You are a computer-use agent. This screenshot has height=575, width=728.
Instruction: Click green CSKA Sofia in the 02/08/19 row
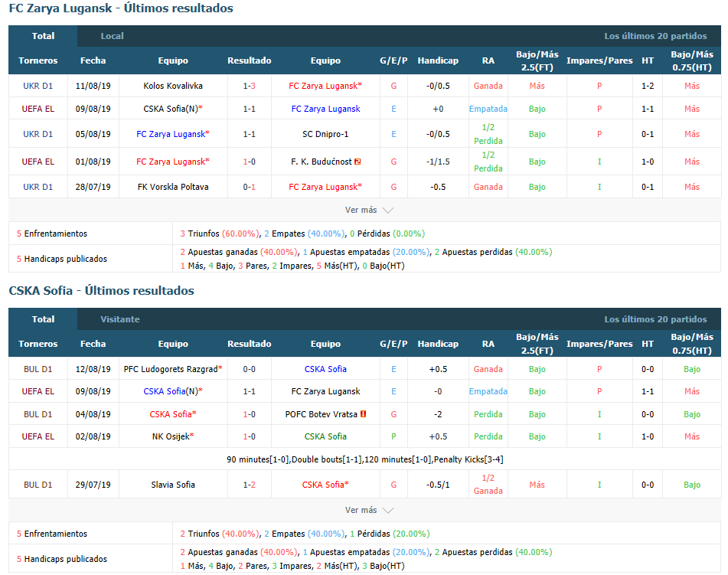coord(325,436)
